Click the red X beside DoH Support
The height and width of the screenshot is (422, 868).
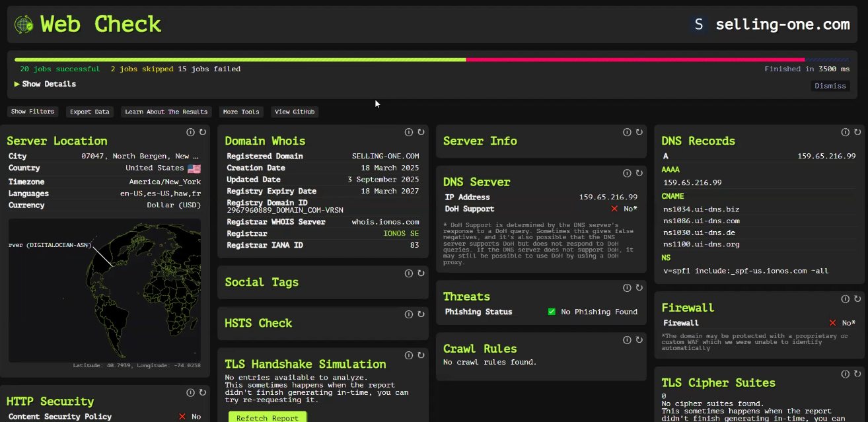pos(614,209)
